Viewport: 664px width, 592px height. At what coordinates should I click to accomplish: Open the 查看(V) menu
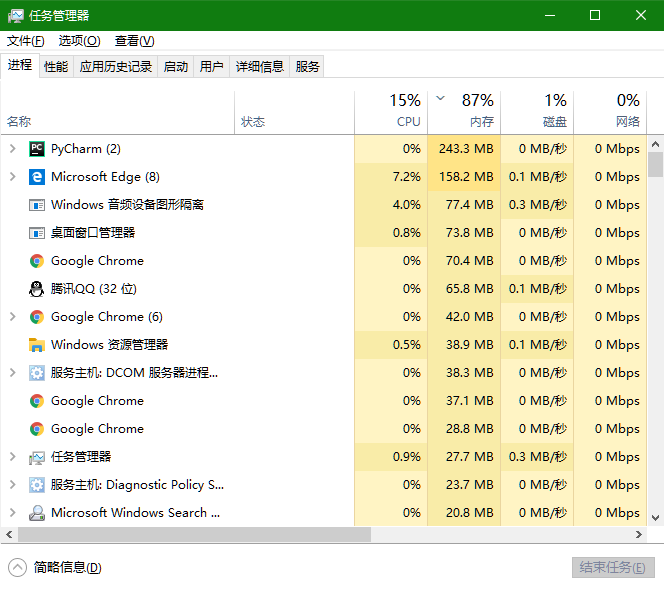tap(134, 41)
